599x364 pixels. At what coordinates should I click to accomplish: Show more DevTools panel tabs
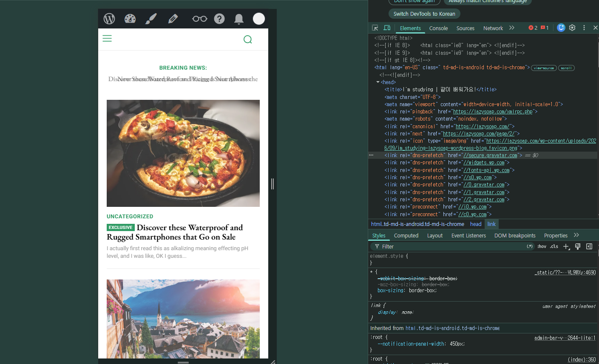(x=512, y=28)
